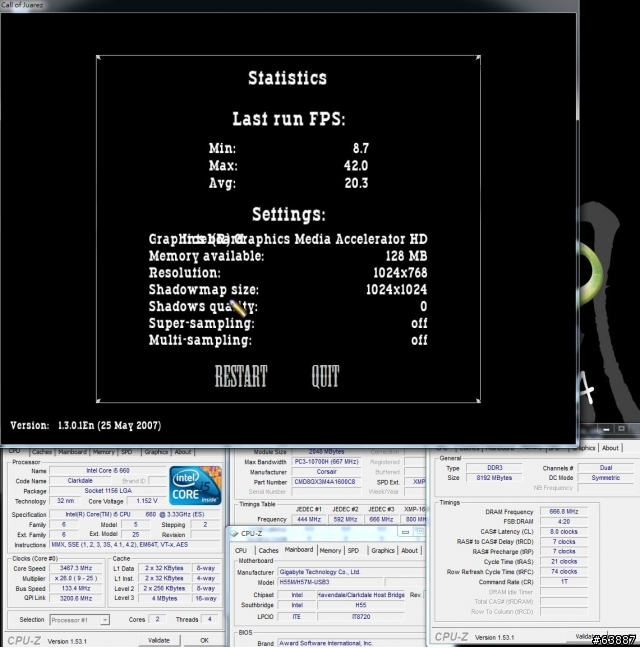Click the RESTART button in Call of Juarez
Viewport: 640px width, 648px height.
click(x=241, y=376)
